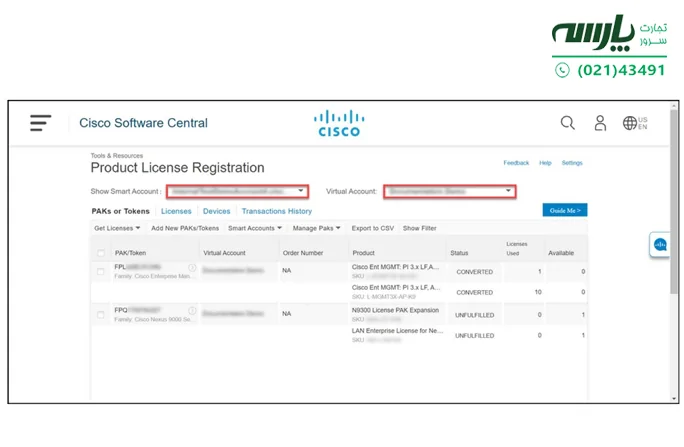This screenshot has height=447, width=684.
Task: Check the FPQ PAK row checkbox
Action: tap(101, 314)
